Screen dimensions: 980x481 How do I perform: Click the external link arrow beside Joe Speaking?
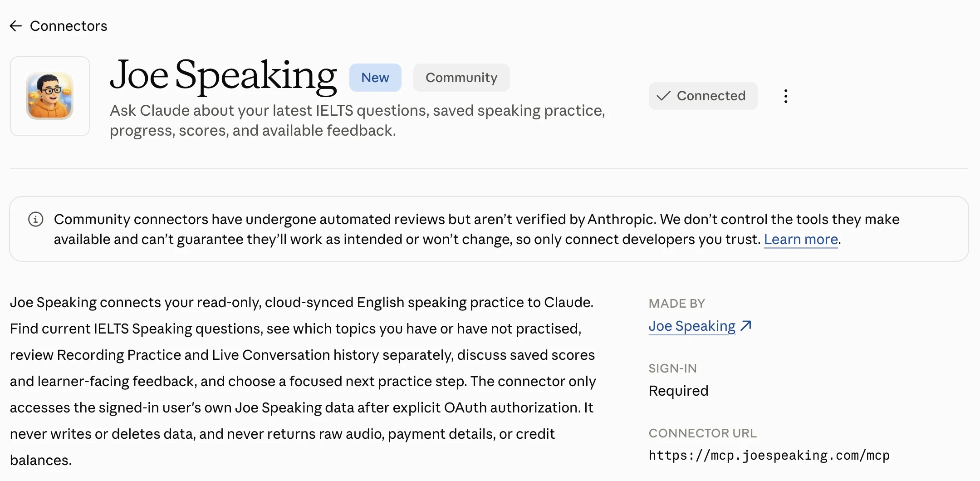[x=746, y=326]
